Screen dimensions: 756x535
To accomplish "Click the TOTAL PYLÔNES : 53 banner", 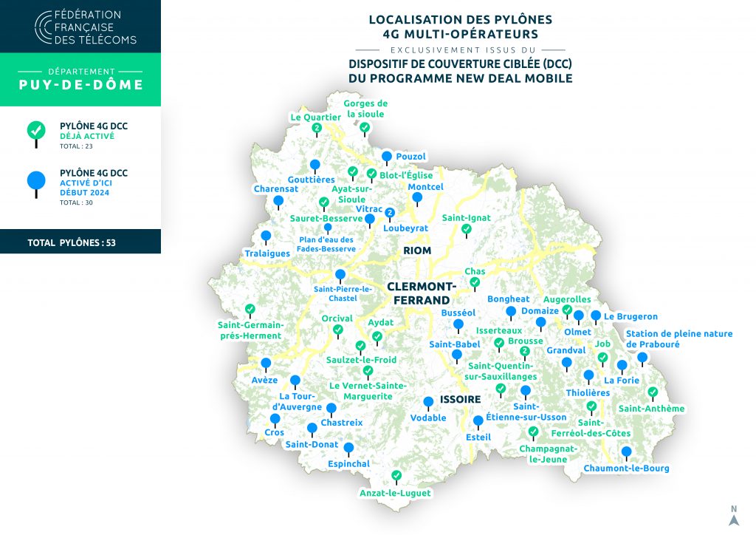I will click(x=80, y=242).
